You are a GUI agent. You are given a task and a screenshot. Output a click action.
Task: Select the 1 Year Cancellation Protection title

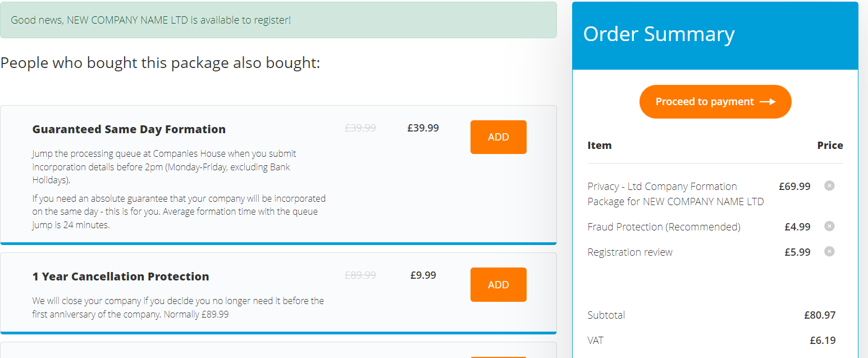(120, 277)
